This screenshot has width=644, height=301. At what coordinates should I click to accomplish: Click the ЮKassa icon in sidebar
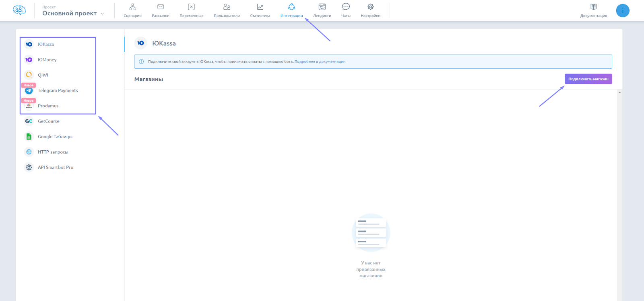(29, 44)
